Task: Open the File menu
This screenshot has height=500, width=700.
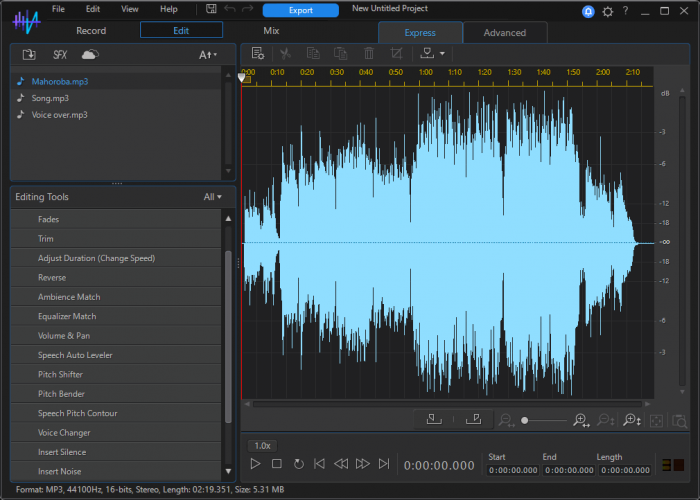Action: coord(58,9)
